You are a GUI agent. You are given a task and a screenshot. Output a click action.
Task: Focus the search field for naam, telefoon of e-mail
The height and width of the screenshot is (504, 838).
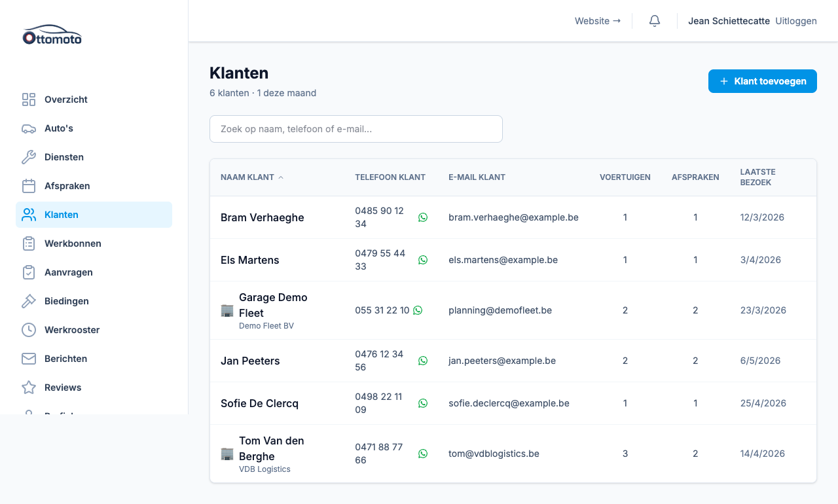356,129
